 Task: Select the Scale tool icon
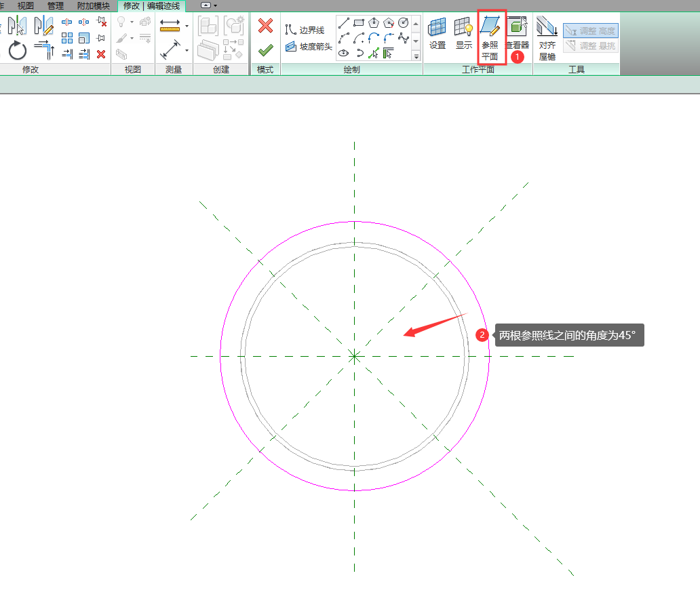[84, 38]
